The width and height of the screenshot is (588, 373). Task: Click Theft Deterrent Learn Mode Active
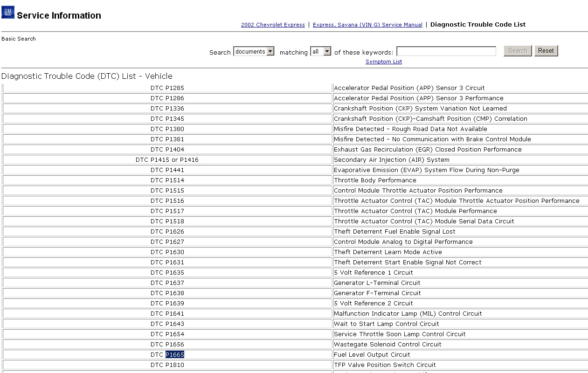tap(388, 252)
